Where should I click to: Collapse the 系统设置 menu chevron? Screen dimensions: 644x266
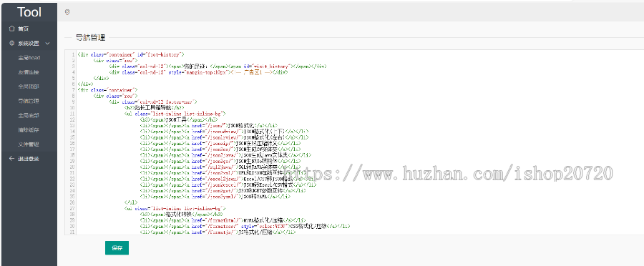point(48,44)
